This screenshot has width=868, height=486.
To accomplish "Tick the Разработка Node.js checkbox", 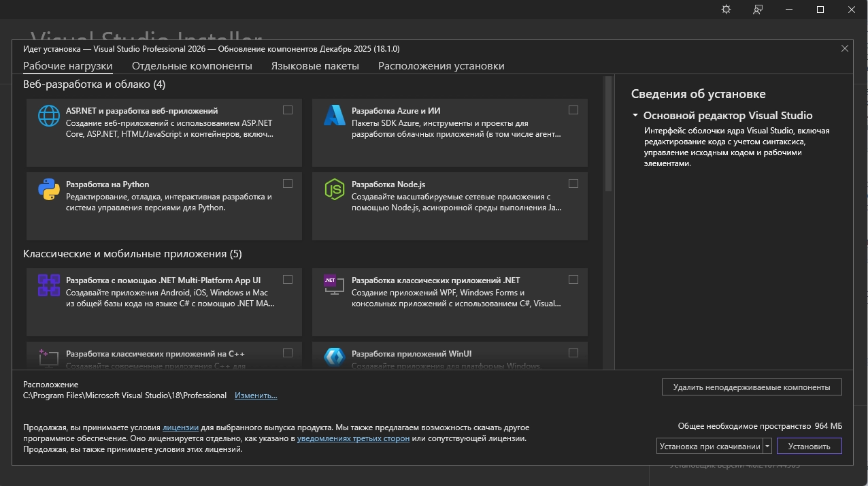I will coord(573,184).
